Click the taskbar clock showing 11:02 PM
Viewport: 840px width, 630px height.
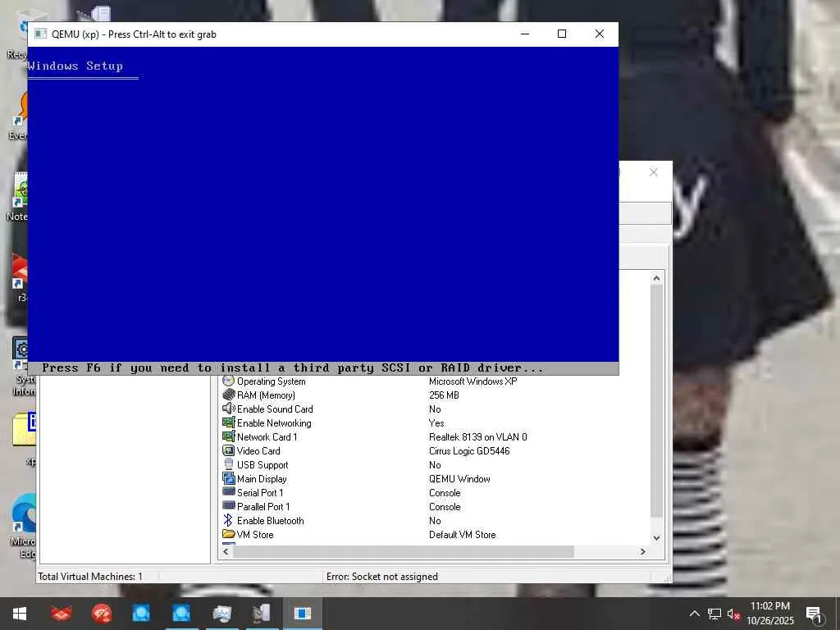pyautogui.click(x=769, y=614)
